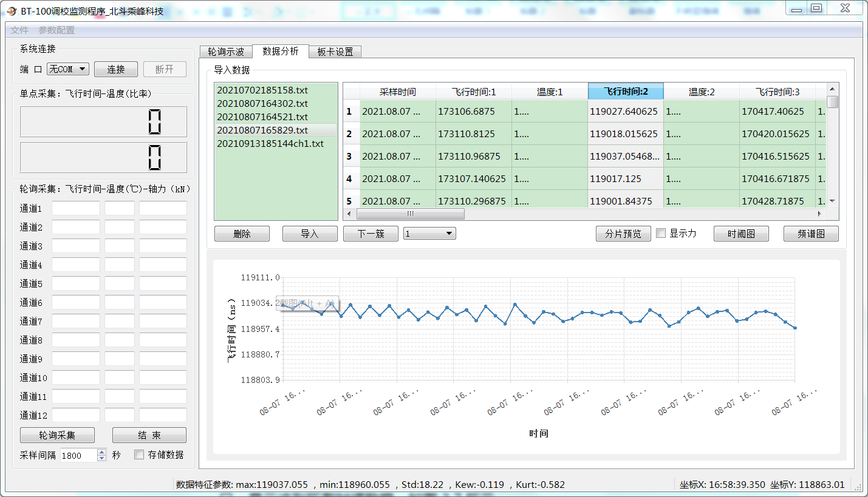Click the 时阈图 button
Image resolution: width=868 pixels, height=497 pixels.
[741, 234]
